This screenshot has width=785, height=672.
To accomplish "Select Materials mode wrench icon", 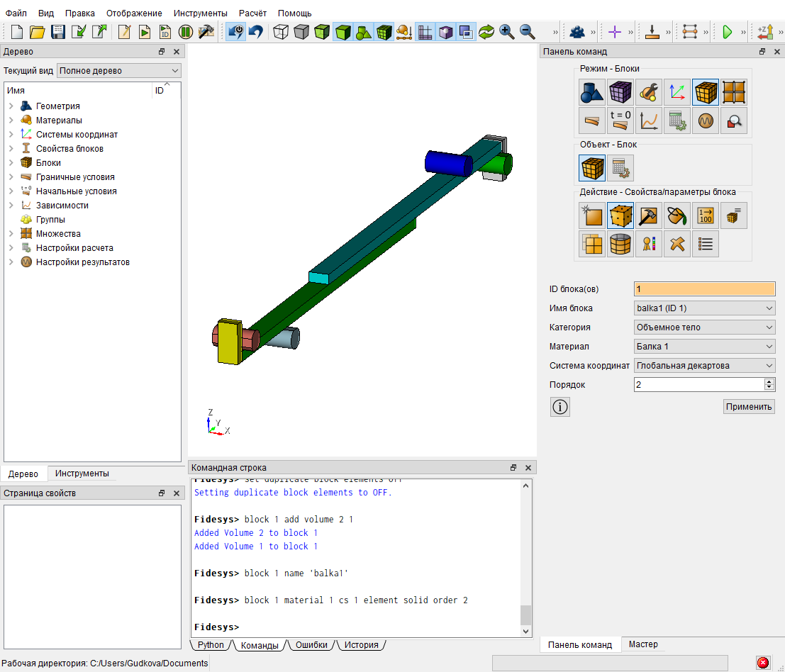I will [649, 92].
